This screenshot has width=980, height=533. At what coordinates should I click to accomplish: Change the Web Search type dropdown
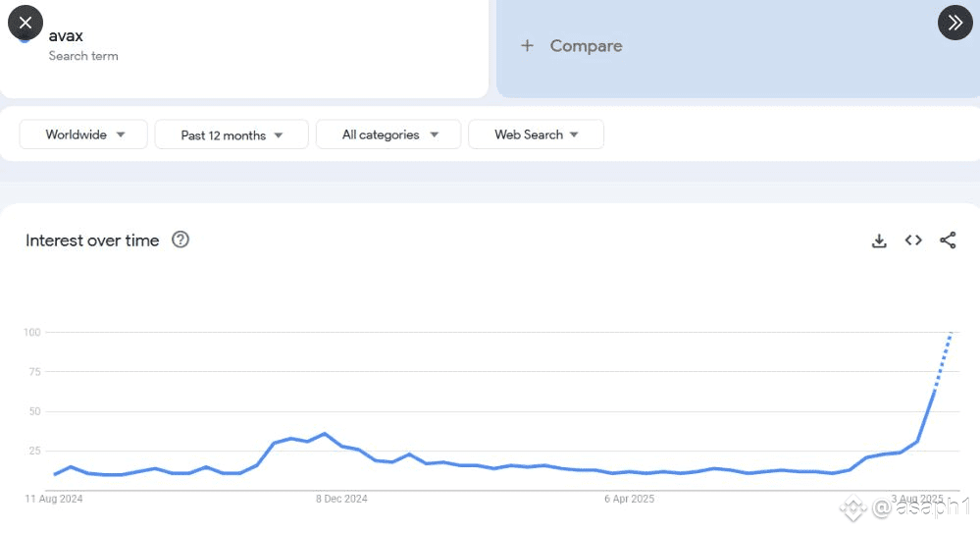point(537,134)
